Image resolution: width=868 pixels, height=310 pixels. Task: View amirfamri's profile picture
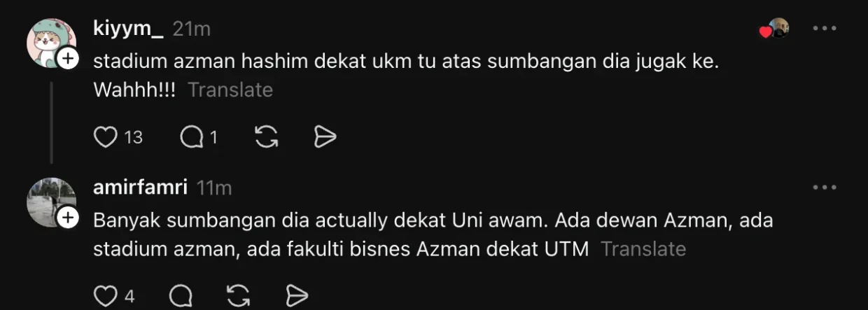point(51,202)
